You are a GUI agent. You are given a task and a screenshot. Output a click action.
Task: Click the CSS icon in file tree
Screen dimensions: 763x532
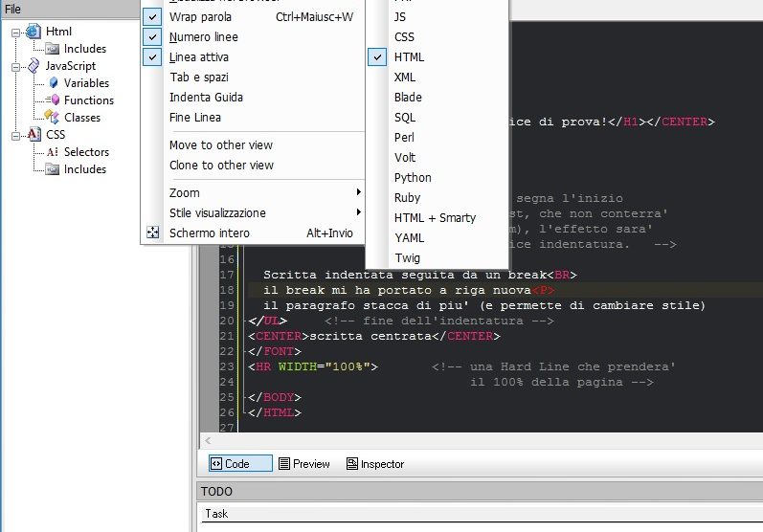point(34,135)
